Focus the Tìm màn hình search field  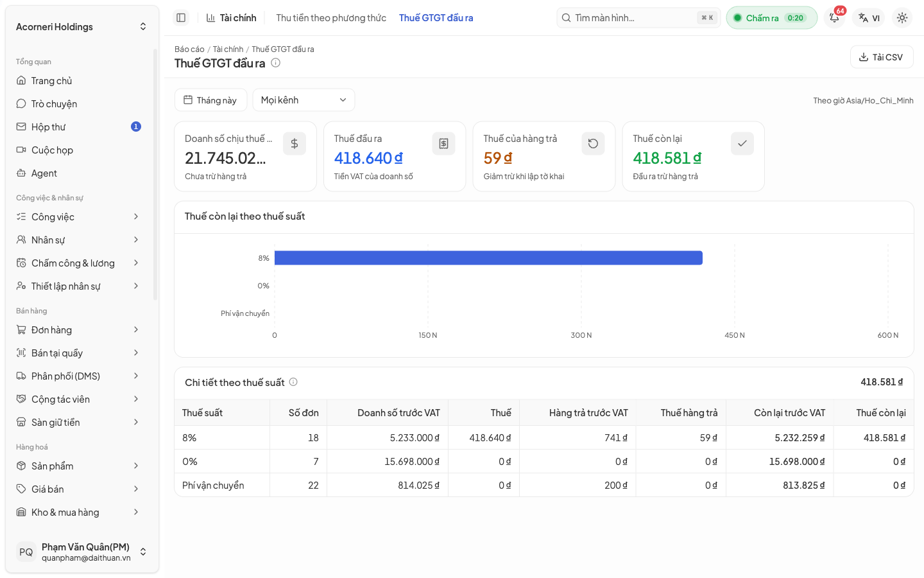[x=638, y=18]
